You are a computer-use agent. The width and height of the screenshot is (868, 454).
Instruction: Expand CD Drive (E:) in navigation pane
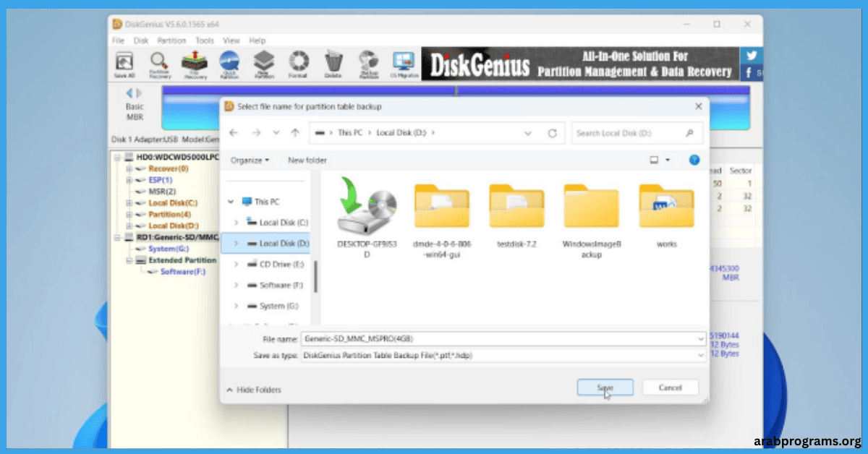coord(237,265)
